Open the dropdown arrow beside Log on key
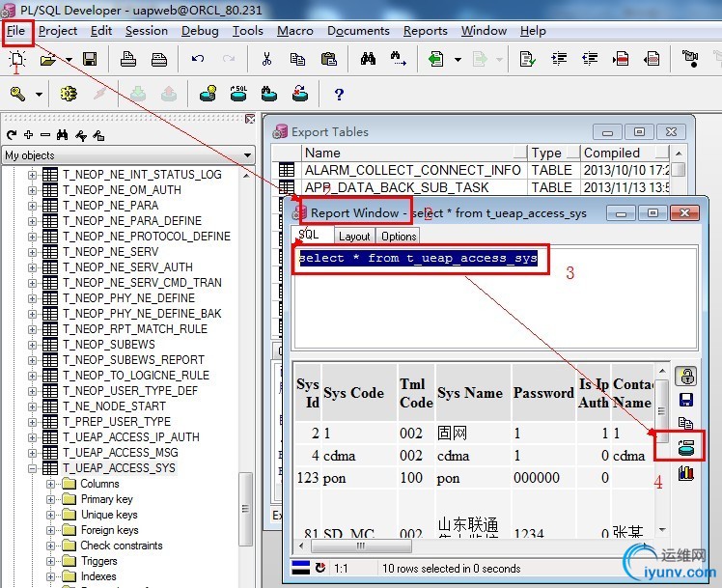The width and height of the screenshot is (722, 588). click(40, 95)
